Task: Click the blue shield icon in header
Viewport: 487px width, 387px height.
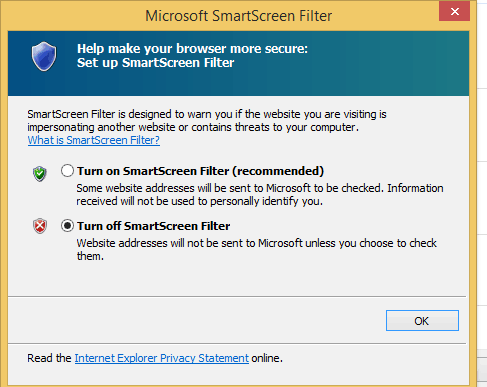Action: tap(44, 56)
